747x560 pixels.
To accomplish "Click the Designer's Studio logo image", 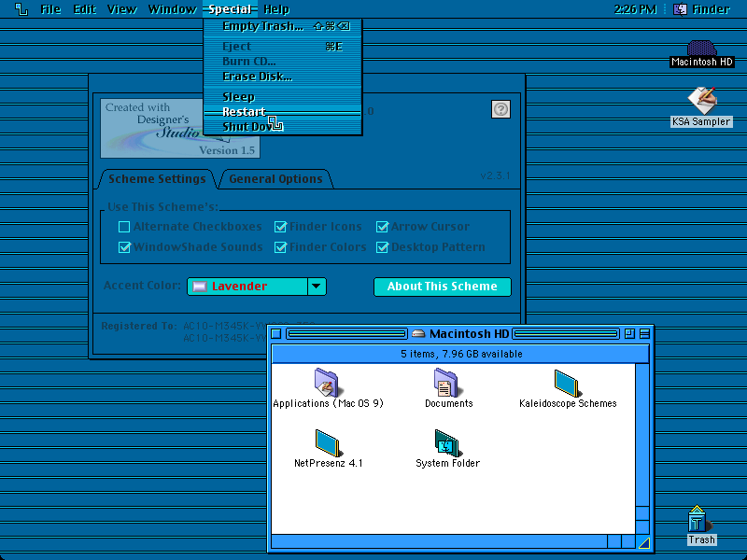I will 180,129.
